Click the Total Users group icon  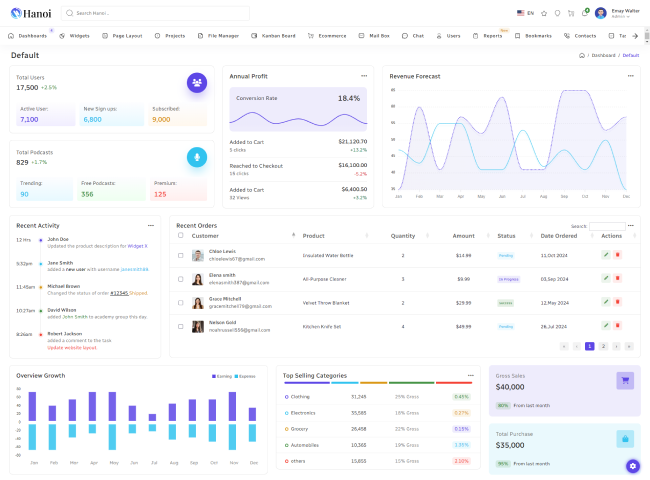point(197,82)
